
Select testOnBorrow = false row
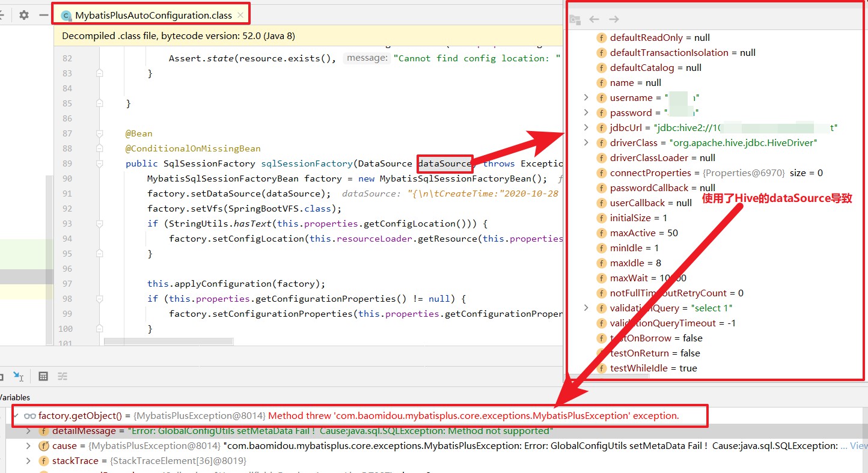pos(649,338)
